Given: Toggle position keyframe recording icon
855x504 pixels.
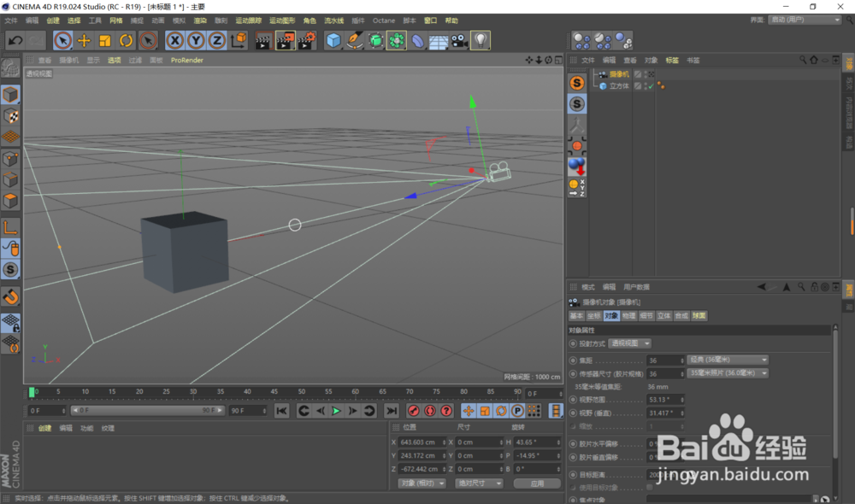Looking at the screenshot, I should (469, 412).
